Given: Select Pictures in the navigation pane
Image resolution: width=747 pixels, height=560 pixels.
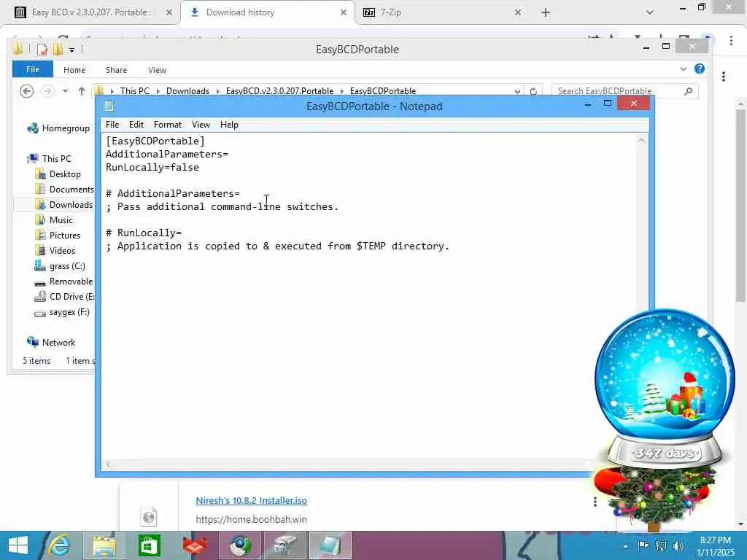Looking at the screenshot, I should click(65, 236).
